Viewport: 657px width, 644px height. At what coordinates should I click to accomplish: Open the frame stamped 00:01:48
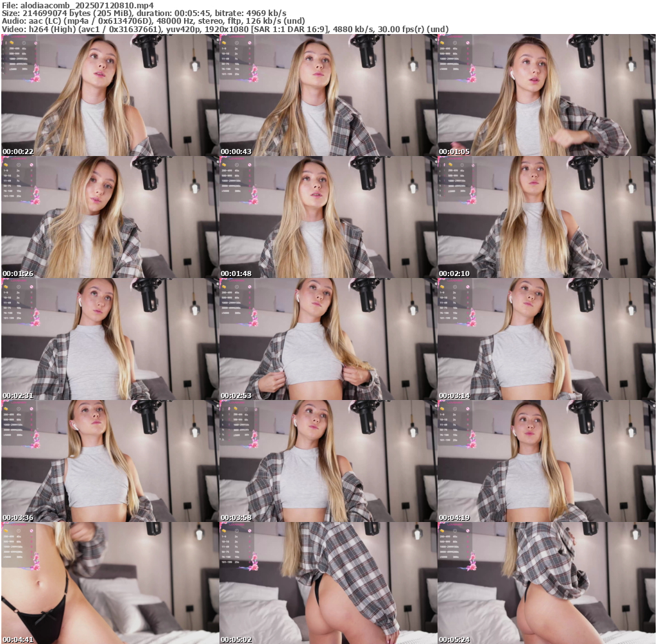[328, 217]
